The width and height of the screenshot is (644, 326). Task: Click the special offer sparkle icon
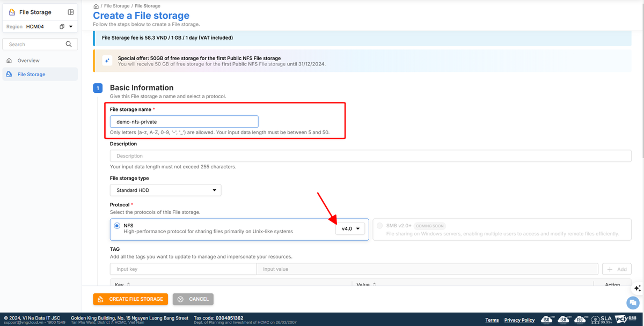107,61
